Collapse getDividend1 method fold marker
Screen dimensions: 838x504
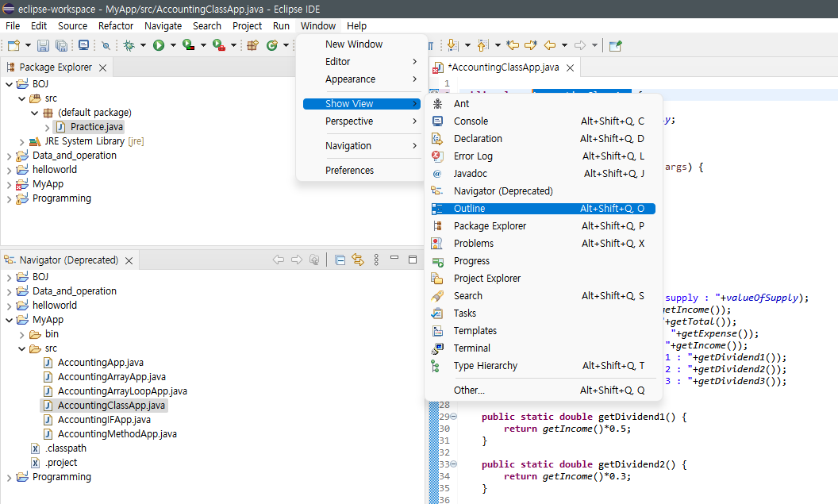[454, 417]
